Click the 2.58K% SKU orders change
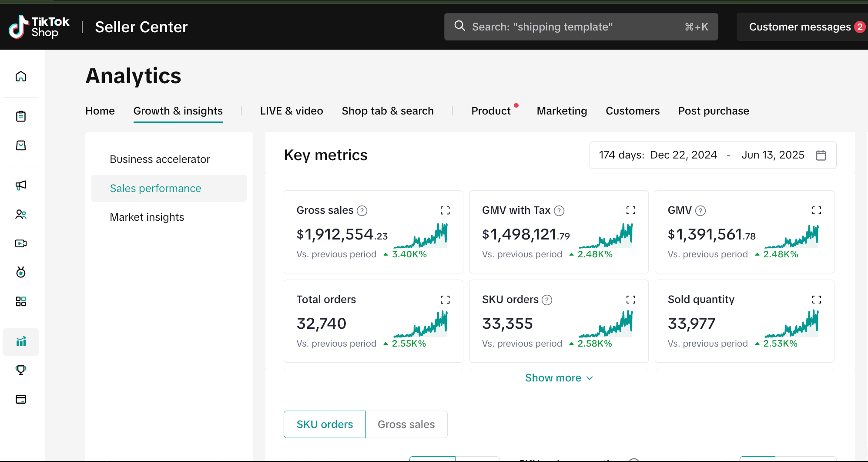 pyautogui.click(x=594, y=344)
